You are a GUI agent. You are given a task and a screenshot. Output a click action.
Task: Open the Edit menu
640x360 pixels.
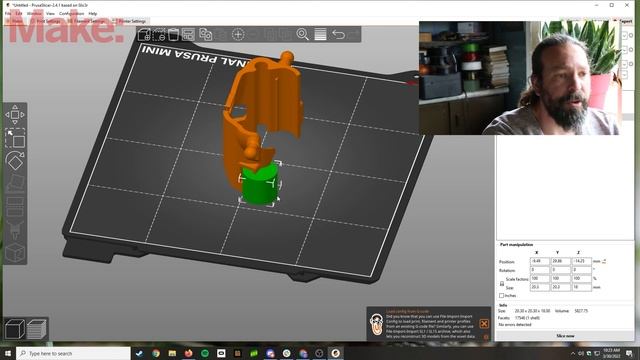tap(19, 13)
